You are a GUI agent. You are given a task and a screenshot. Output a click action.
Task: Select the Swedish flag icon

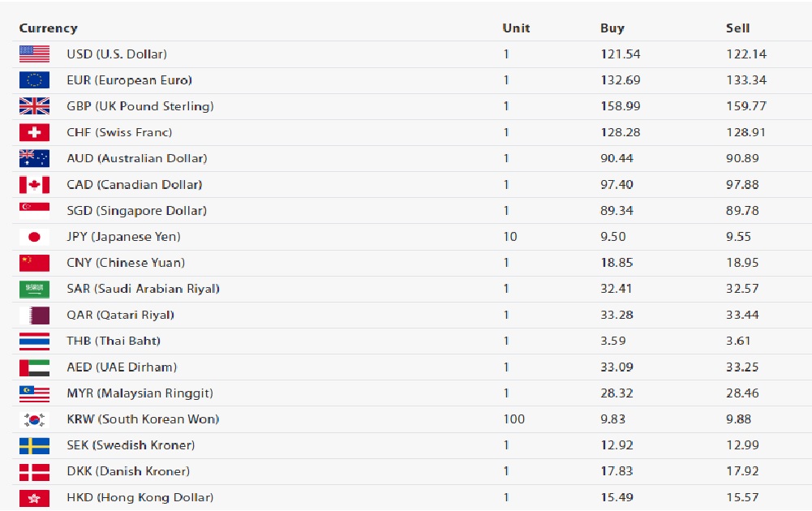34,445
